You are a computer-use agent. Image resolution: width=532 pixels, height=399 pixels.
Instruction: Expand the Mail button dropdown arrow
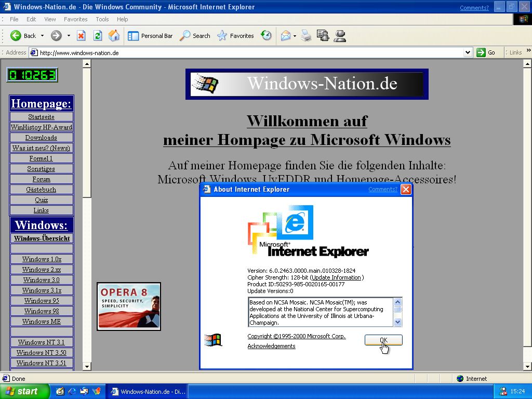pyautogui.click(x=295, y=36)
